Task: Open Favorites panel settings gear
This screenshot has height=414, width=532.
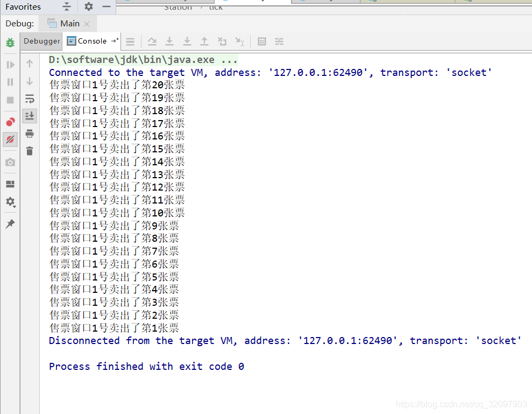Action: pos(89,6)
